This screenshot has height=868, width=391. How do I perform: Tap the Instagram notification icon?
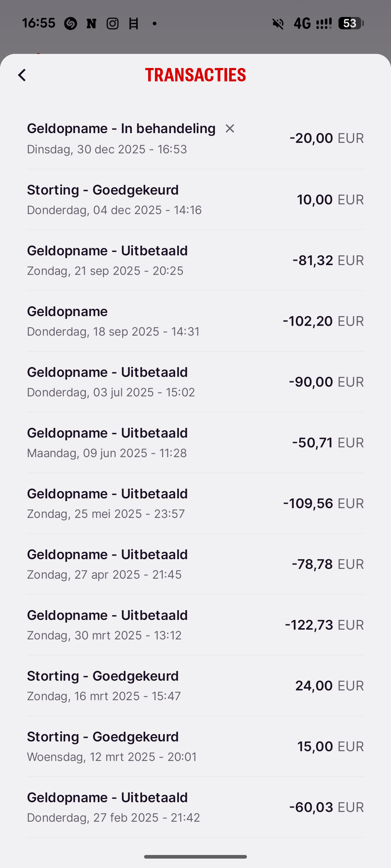tap(113, 24)
